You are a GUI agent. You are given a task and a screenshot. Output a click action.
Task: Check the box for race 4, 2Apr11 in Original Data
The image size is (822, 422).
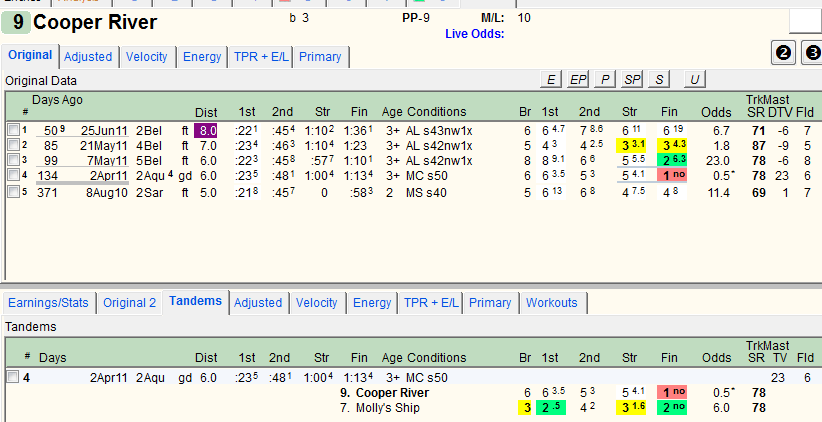[13, 176]
